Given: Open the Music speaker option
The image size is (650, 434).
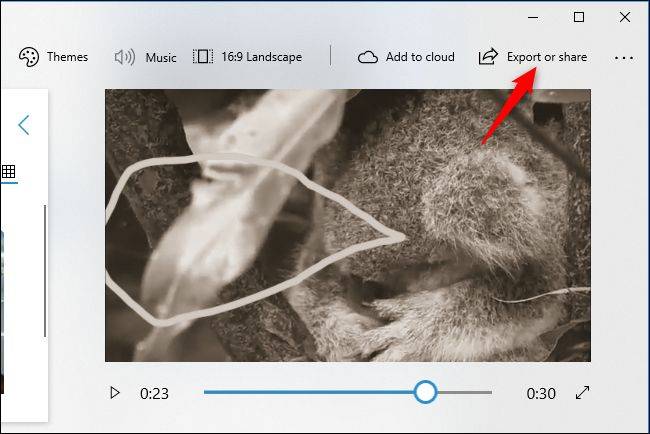Looking at the screenshot, I should 146,57.
